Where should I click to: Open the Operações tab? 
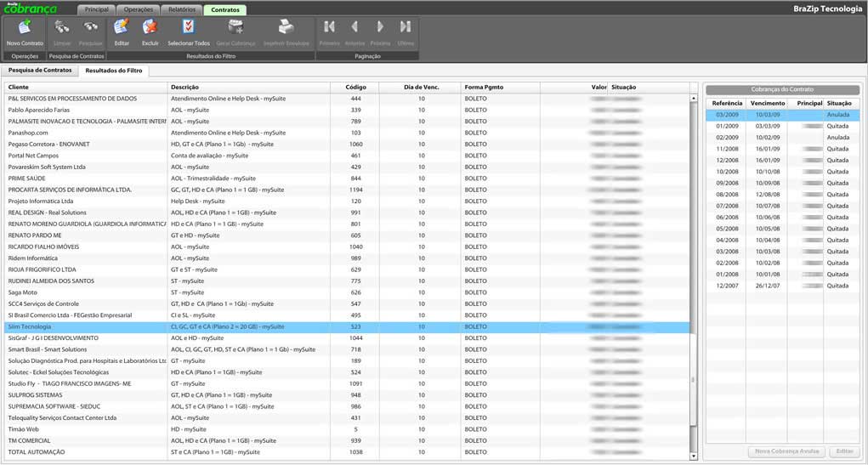pos(139,10)
